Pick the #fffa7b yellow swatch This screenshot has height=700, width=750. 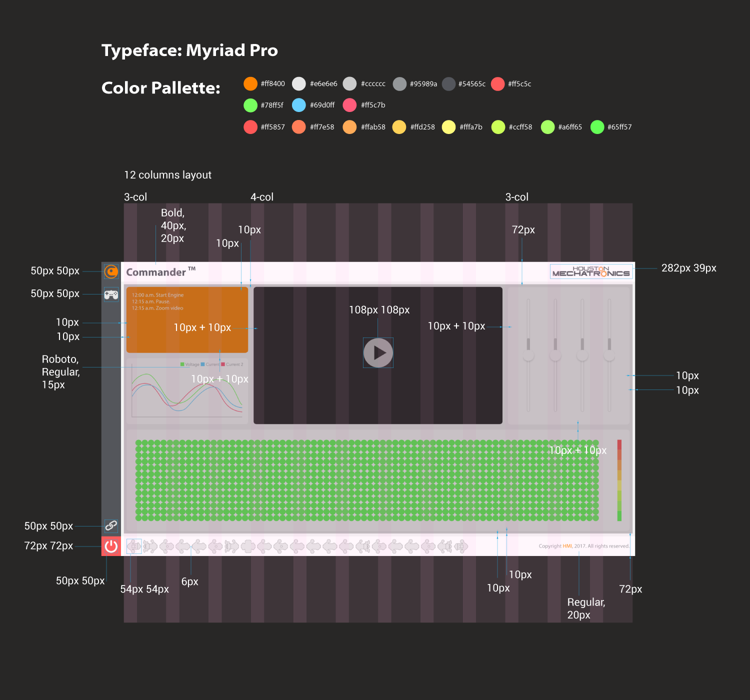pos(449,127)
